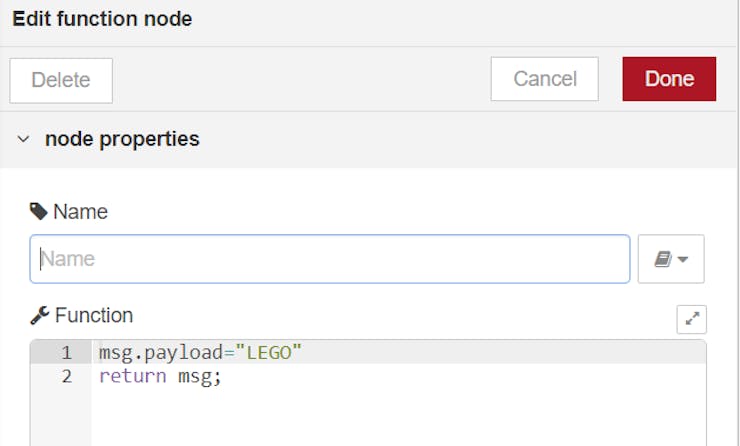Place cursor in the "LEGO" string
The height and width of the screenshot is (446, 740).
[x=269, y=353]
